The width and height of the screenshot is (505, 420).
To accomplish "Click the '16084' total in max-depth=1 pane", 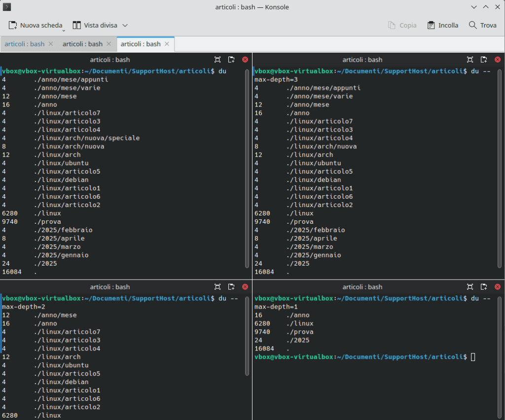I will point(264,349).
